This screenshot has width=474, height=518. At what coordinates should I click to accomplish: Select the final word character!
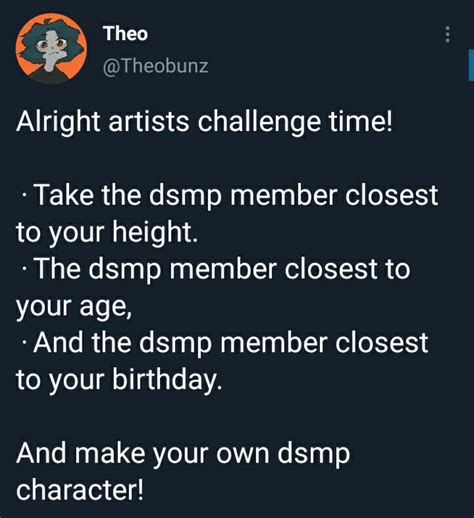click(80, 490)
